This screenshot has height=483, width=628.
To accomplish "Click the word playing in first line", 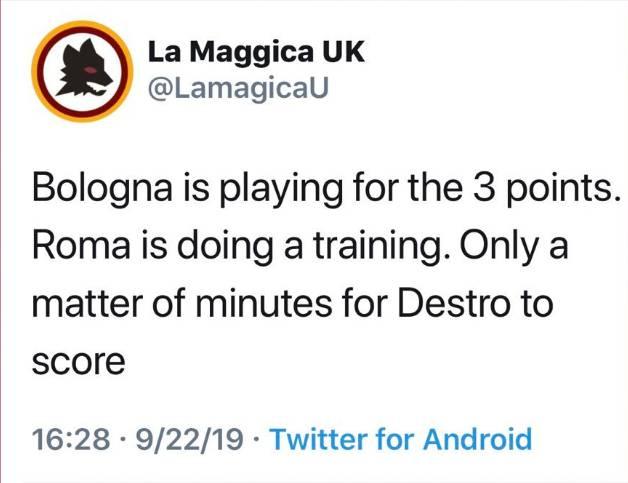I will pyautogui.click(x=282, y=189).
